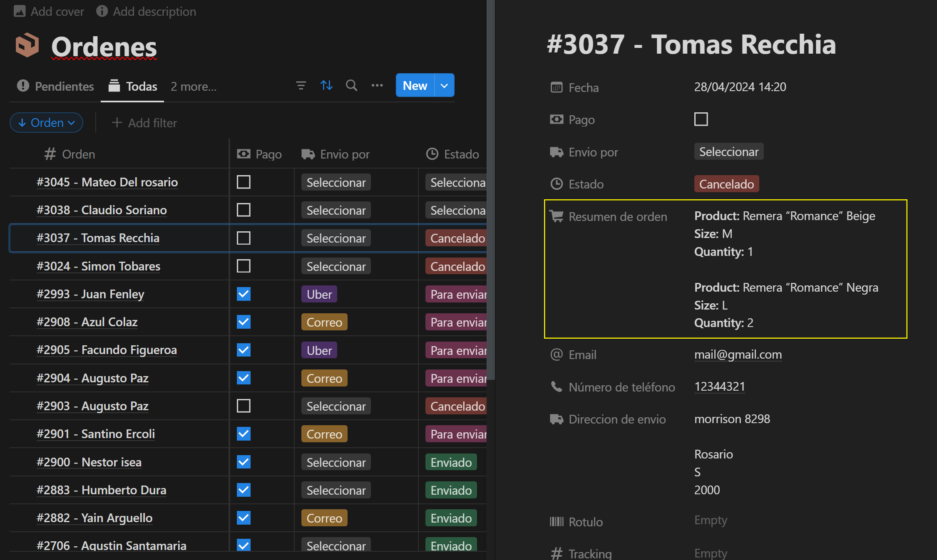
Task: Uncheck Pago for Juan Fenley
Action: click(x=244, y=294)
